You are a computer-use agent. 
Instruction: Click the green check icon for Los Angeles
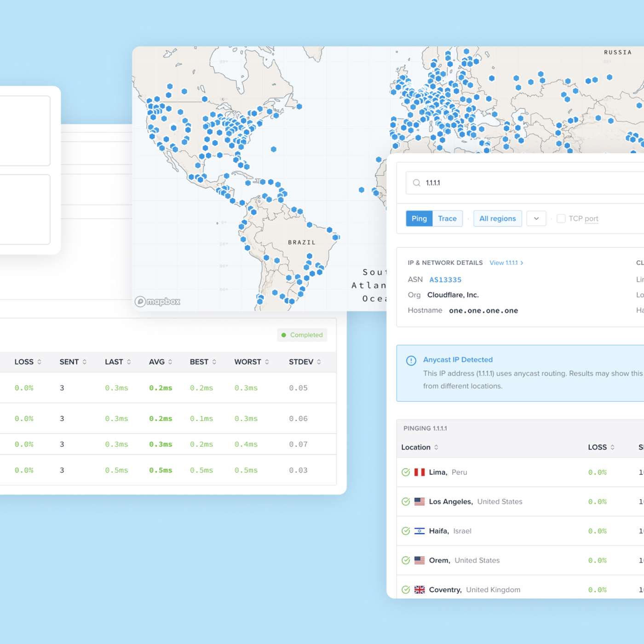406,502
